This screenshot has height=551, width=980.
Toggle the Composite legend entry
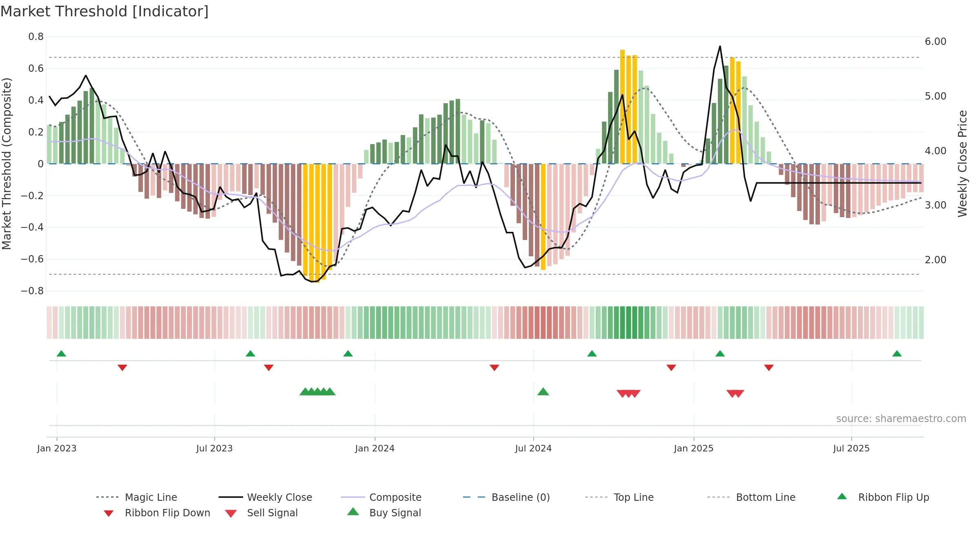click(x=381, y=497)
